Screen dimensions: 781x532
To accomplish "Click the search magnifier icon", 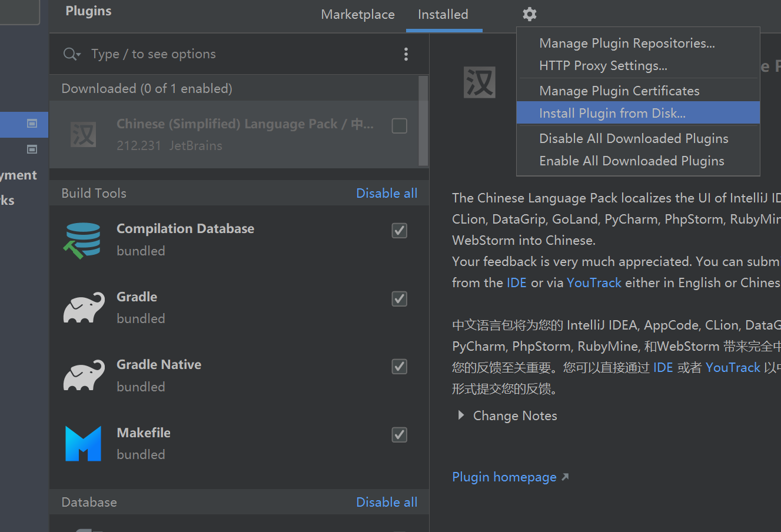I will pyautogui.click(x=71, y=54).
